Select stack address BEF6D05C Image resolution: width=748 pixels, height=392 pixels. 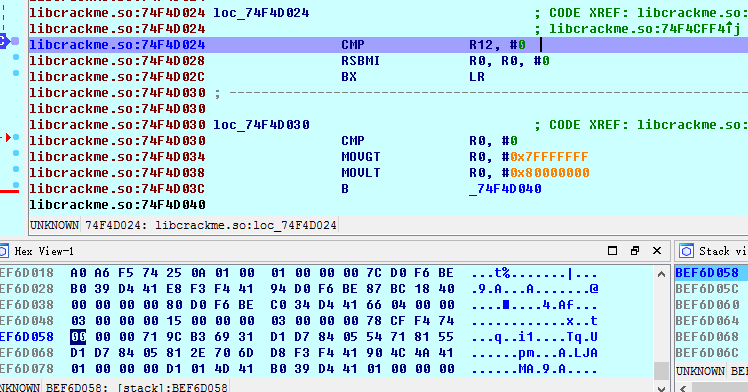point(707,289)
